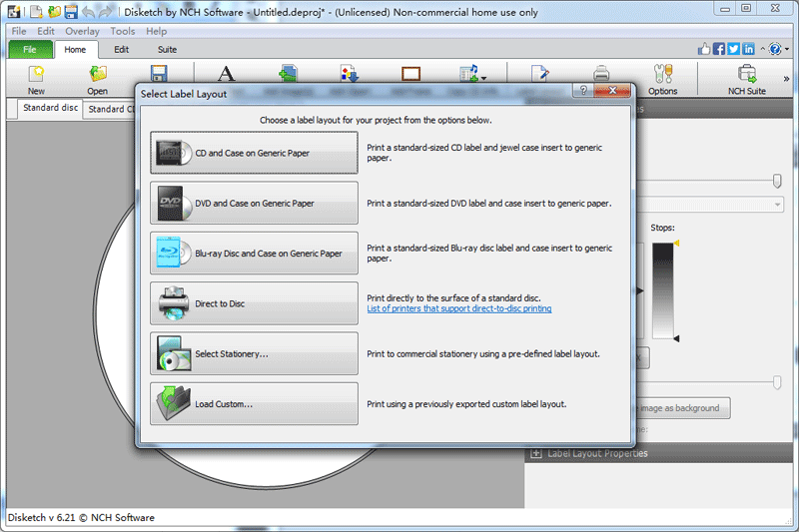Click the black-to-white gradient Stops bar
Screen dimensions: 799x532
coord(662,290)
